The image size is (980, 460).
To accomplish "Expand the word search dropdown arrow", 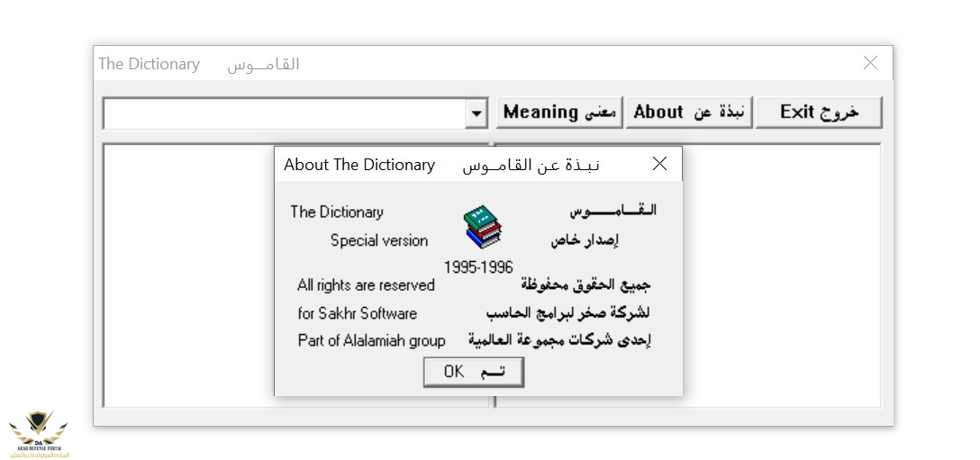I will click(476, 113).
